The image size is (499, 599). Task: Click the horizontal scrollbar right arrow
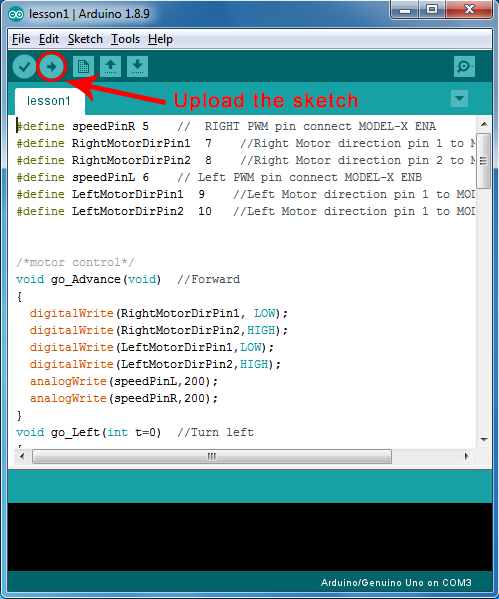point(467,456)
